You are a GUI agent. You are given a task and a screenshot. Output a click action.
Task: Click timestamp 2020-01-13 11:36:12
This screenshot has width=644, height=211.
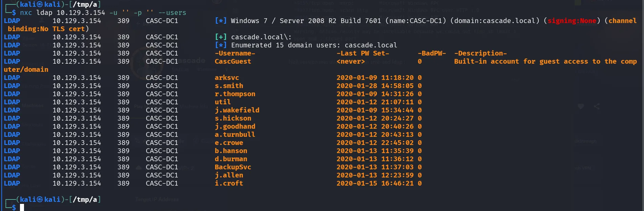375,159
